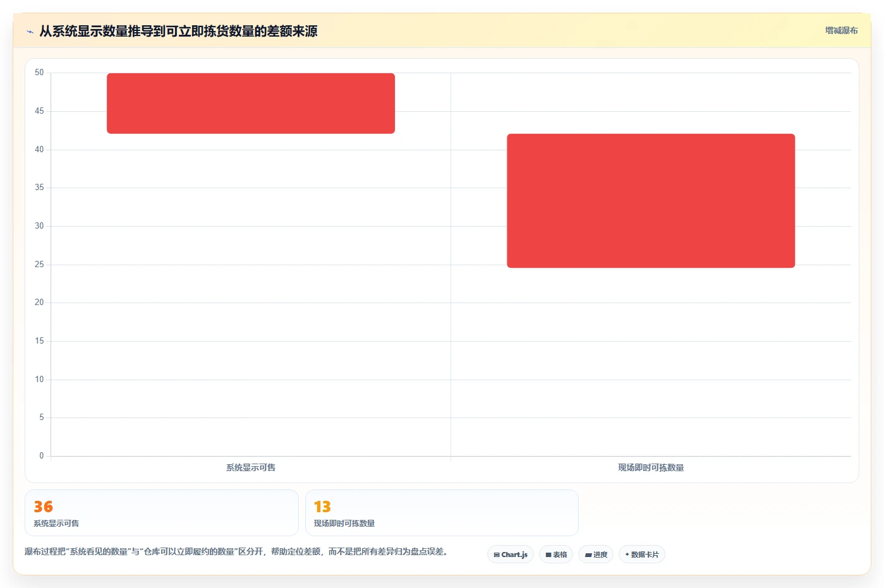The image size is (884, 588).
Task: Click the Chart.js tag chip
Action: pos(511,555)
